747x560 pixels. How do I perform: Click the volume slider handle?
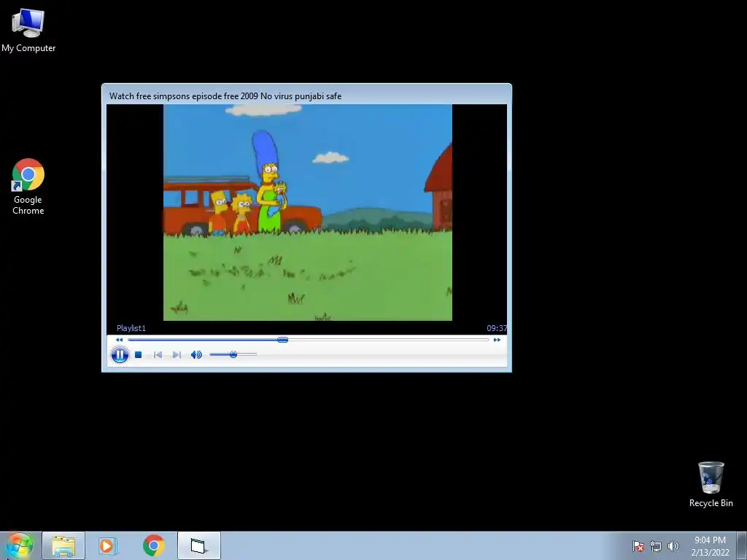(x=233, y=354)
